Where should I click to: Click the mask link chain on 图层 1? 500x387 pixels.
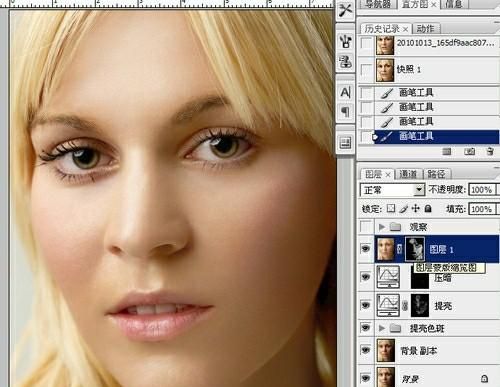pos(400,249)
